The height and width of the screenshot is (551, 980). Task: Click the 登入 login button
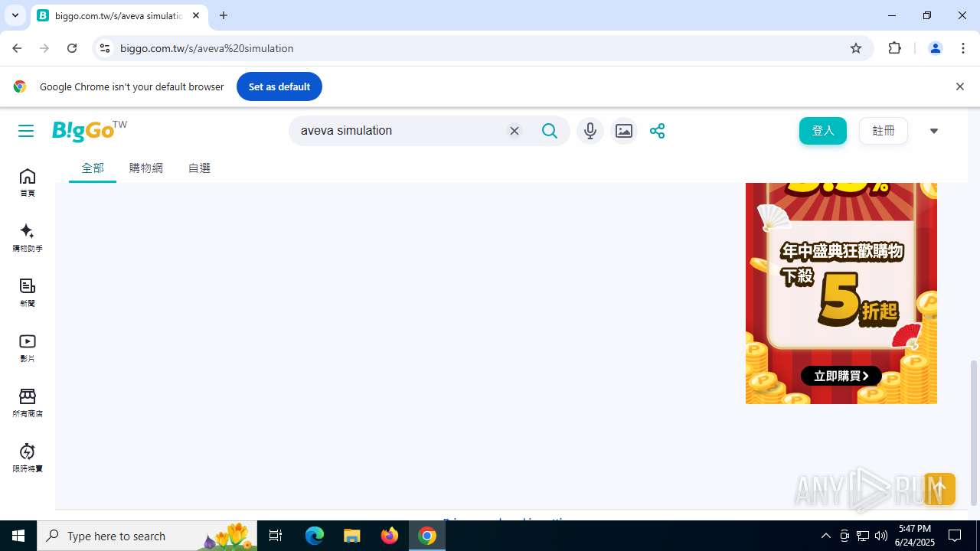tap(823, 131)
